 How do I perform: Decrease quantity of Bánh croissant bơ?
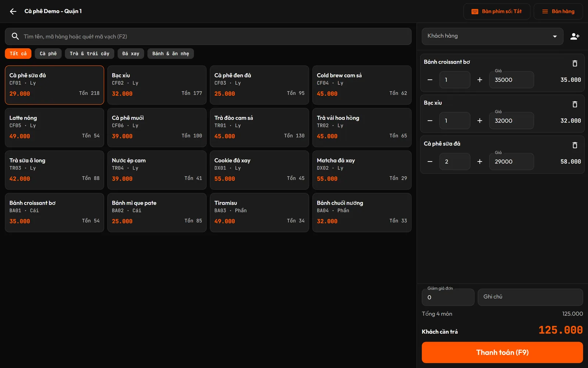(x=430, y=80)
